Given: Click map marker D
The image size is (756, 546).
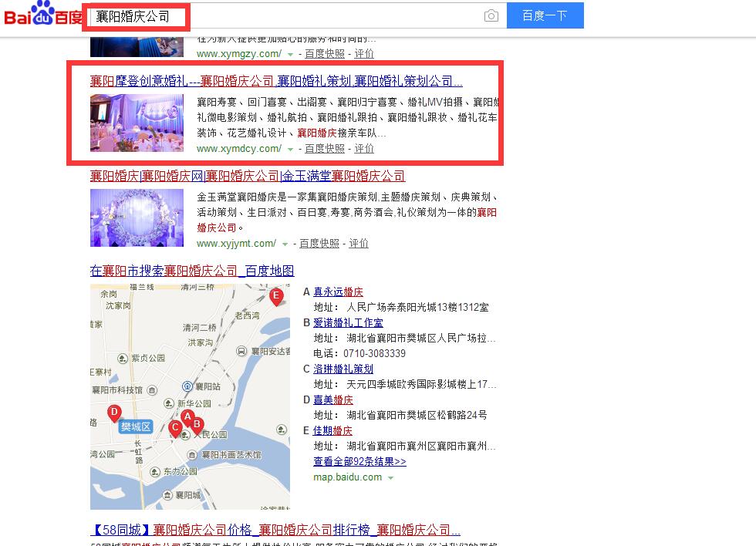Looking at the screenshot, I should pyautogui.click(x=114, y=413).
